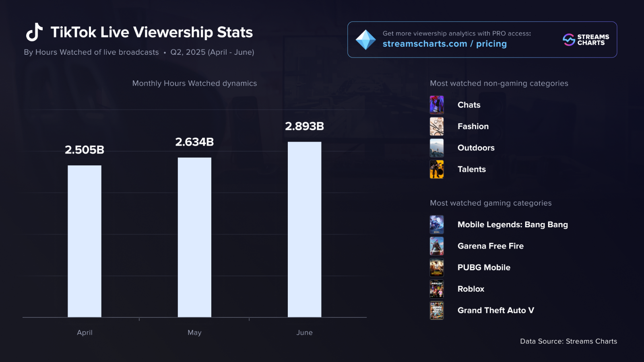Click the Grand Theft Auto V icon
Viewport: 644px width, 362px height.
click(437, 311)
